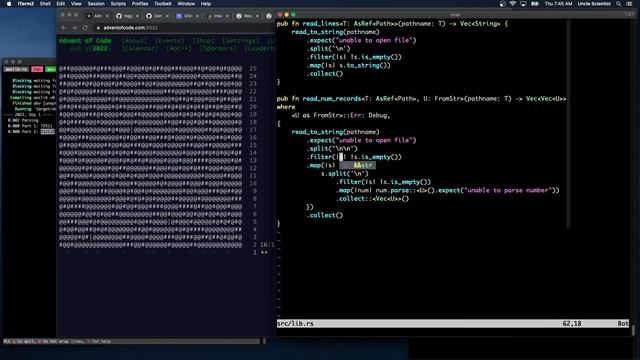This screenshot has height=360, width=640.
Task: Click the read_lines function name
Action: click(x=321, y=24)
